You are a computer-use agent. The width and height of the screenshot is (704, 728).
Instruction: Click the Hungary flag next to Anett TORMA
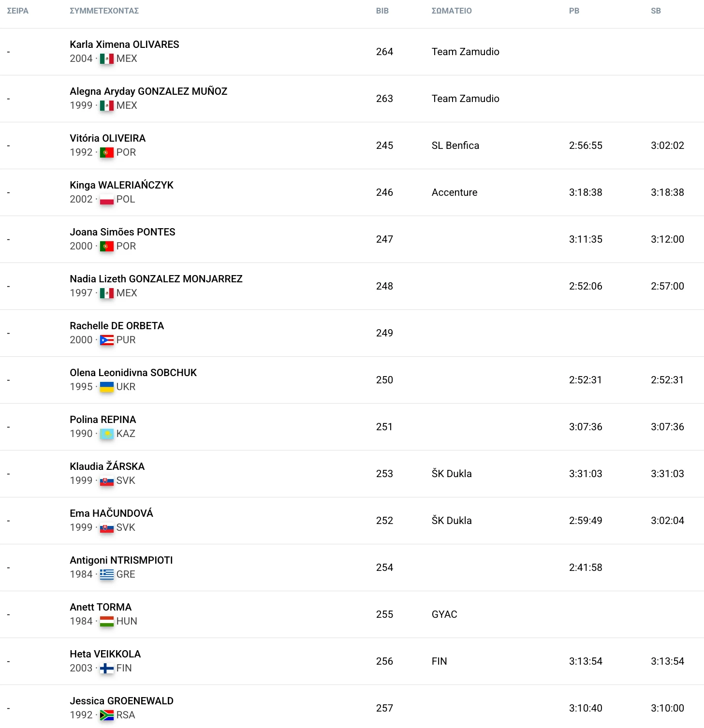pyautogui.click(x=107, y=622)
